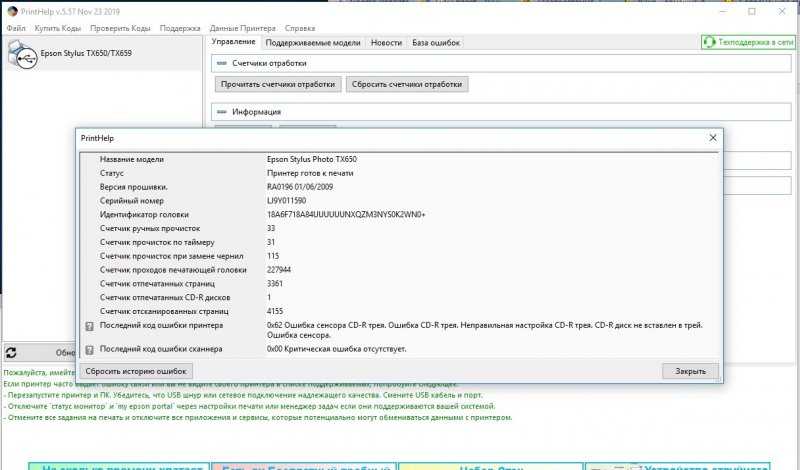Click the PrintHelp app icon in title bar
Image resolution: width=800 pixels, height=470 pixels.
coord(11,11)
